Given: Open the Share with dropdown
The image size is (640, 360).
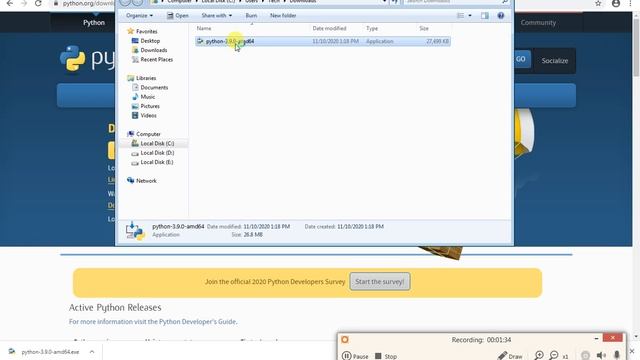Looking at the screenshot, I should click(216, 16).
